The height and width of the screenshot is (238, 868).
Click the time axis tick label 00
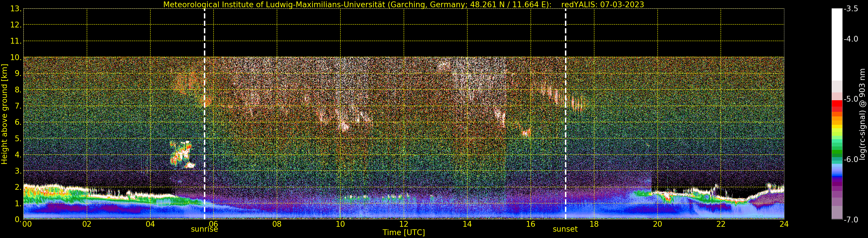27,224
